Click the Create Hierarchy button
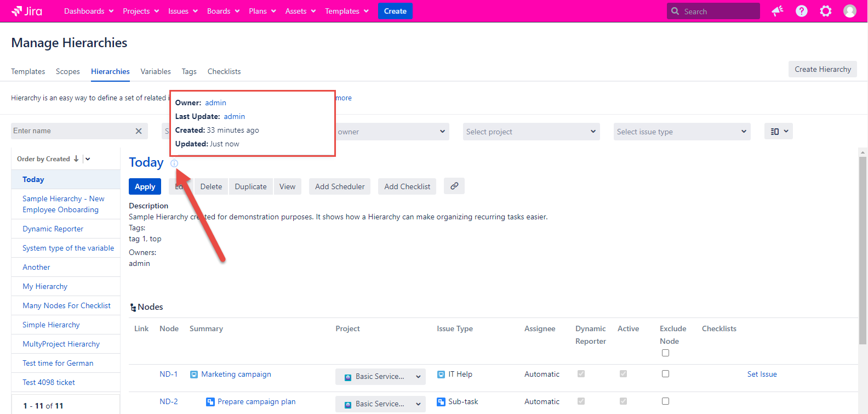 (x=822, y=69)
